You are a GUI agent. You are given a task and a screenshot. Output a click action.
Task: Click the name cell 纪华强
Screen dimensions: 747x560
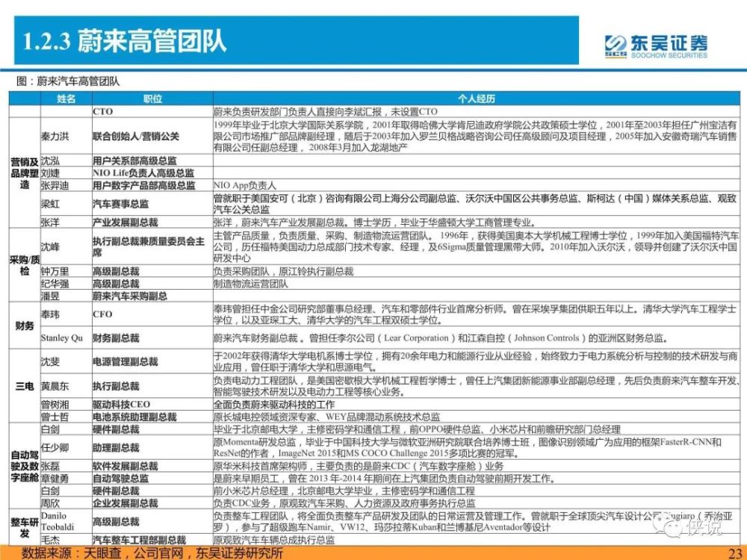tap(66, 284)
